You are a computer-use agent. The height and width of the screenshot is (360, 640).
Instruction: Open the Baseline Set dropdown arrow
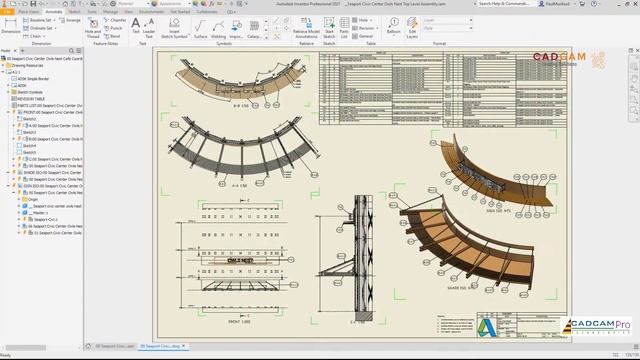click(x=55, y=20)
